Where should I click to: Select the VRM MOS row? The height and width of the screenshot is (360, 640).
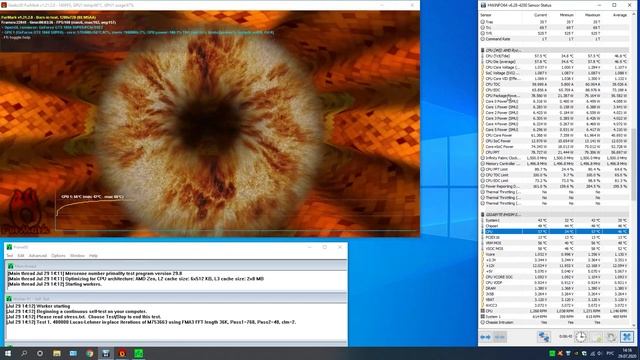pyautogui.click(x=555, y=243)
